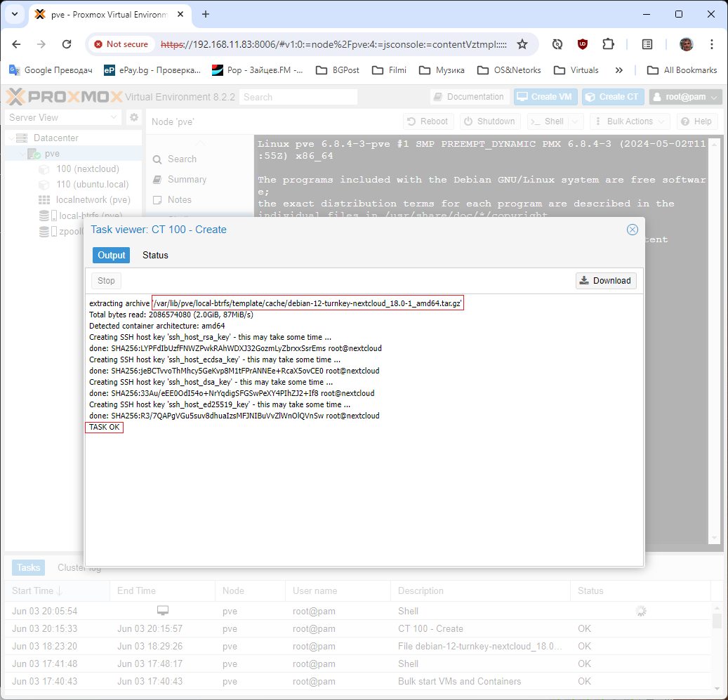Open the tab search dropdown arrow
The height and width of the screenshot is (700, 728).
[15, 14]
